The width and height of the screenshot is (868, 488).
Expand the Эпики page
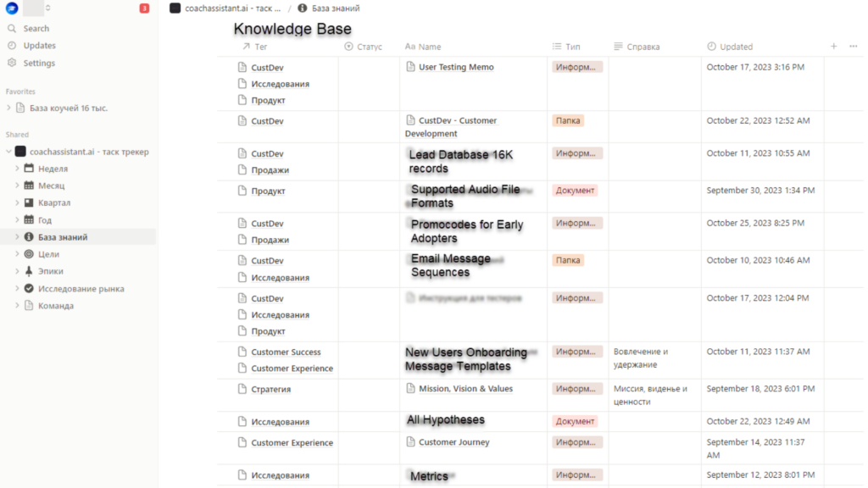[x=17, y=271]
